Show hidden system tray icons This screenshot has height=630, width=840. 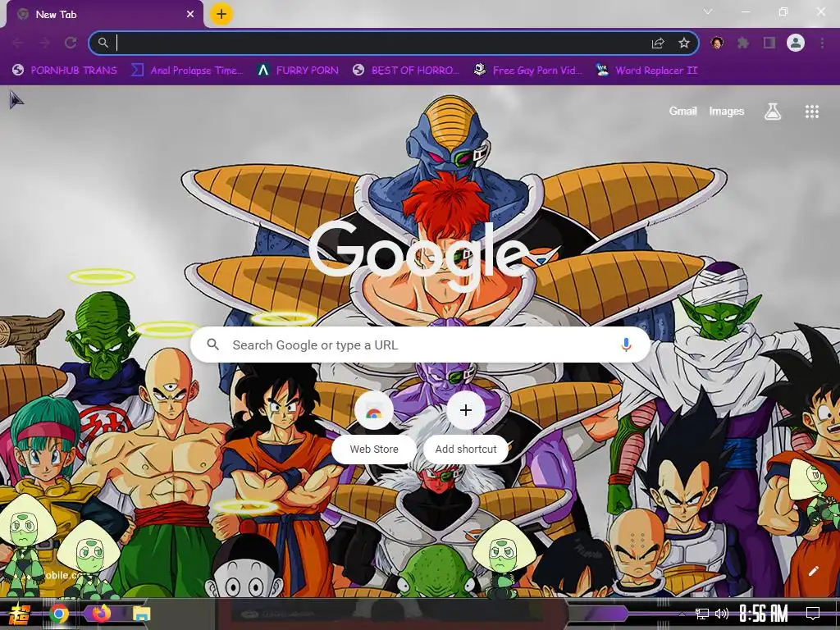click(x=682, y=614)
